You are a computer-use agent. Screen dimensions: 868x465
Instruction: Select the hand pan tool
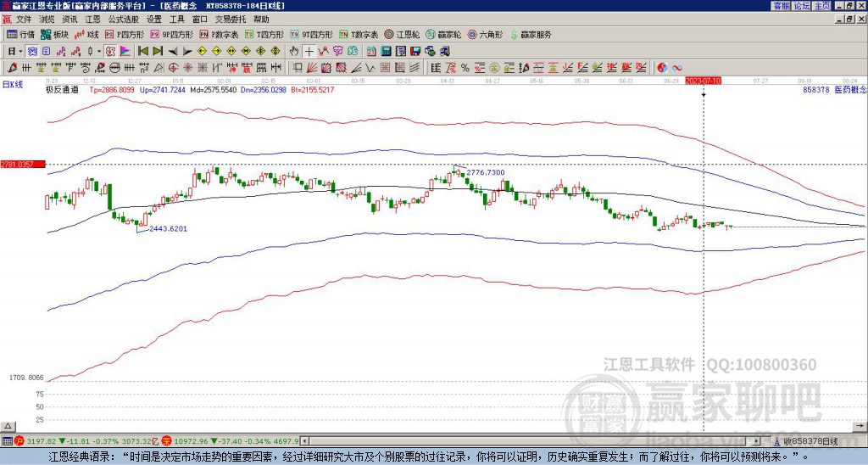coord(294,52)
